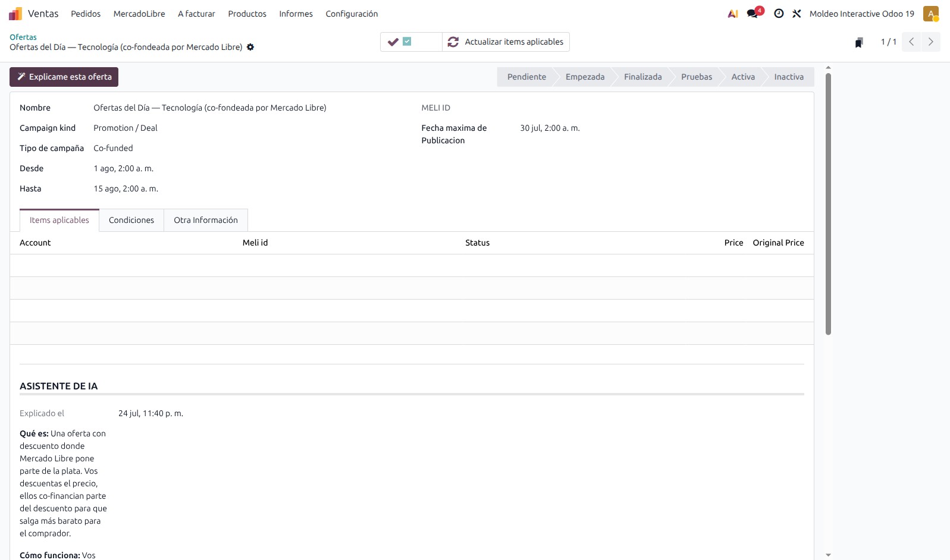Open the activities clock icon
The image size is (950, 560).
779,14
